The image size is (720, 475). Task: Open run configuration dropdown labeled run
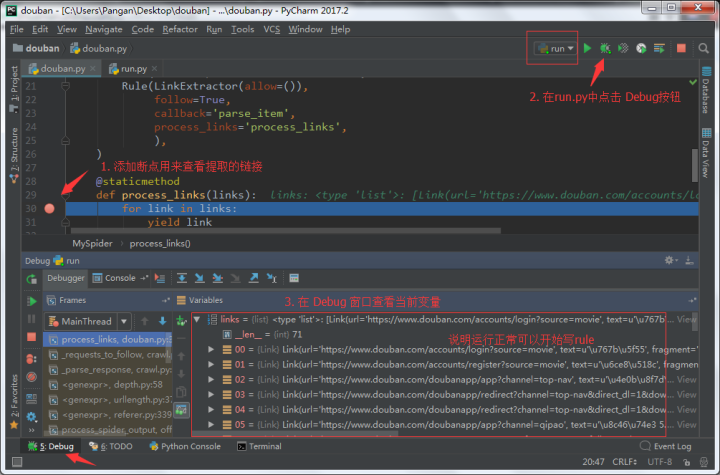(x=556, y=48)
